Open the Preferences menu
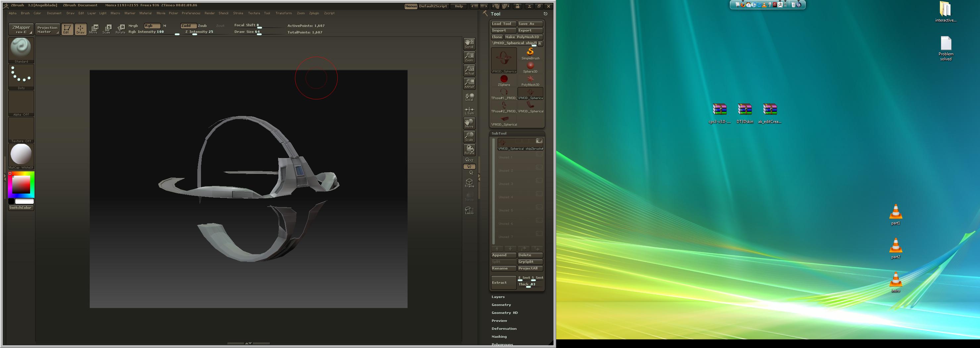The height and width of the screenshot is (348, 980). [191, 13]
